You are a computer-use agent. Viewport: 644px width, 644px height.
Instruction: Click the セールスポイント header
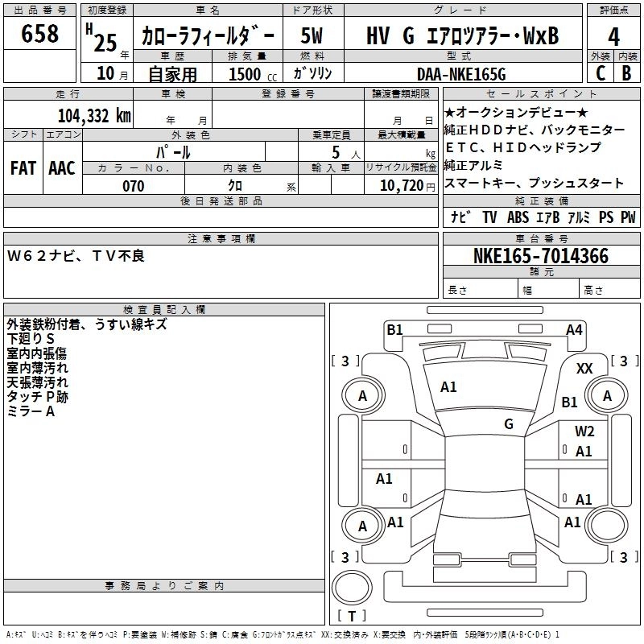tap(541, 94)
